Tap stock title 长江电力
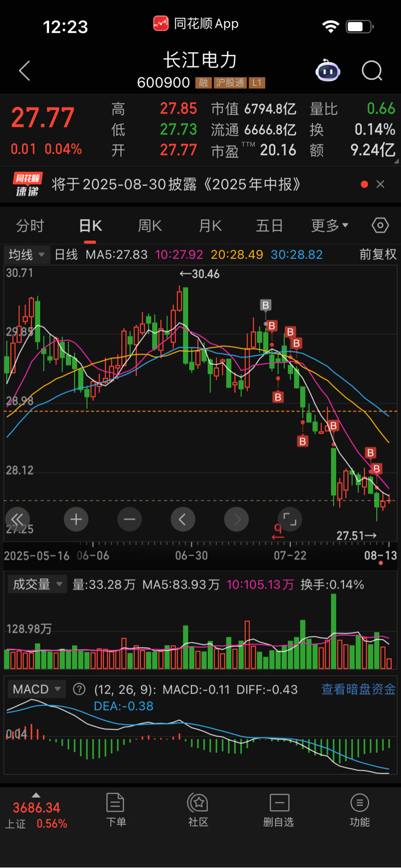The width and height of the screenshot is (401, 868). (x=200, y=60)
